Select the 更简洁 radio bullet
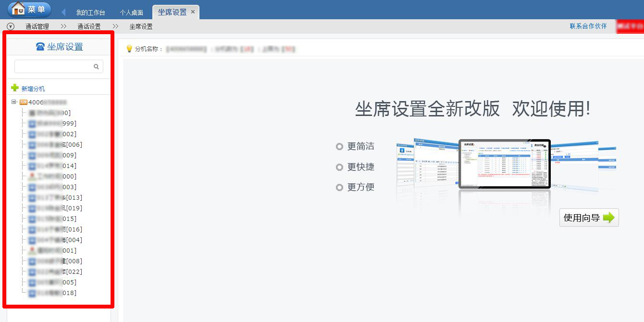 click(x=340, y=146)
